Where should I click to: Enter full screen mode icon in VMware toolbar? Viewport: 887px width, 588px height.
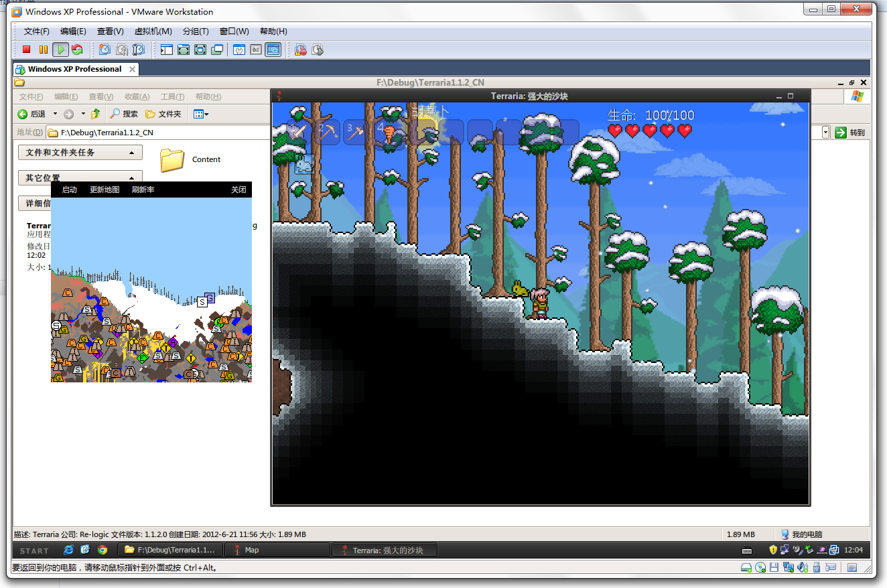coord(200,50)
